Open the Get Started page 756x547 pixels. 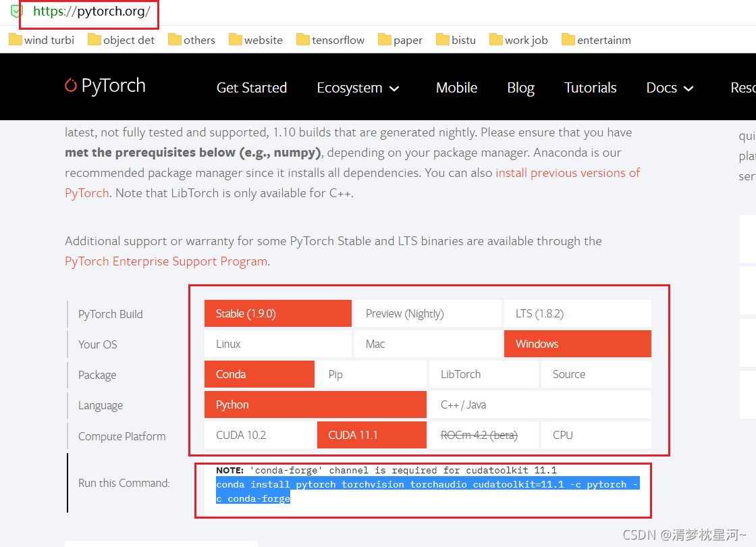(x=252, y=88)
